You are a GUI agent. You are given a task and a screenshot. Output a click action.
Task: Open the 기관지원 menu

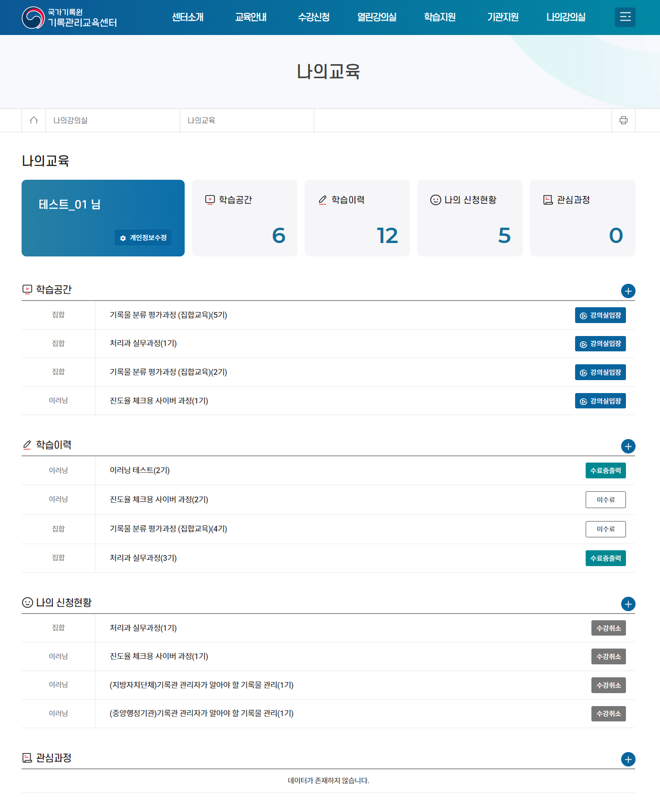coord(503,17)
